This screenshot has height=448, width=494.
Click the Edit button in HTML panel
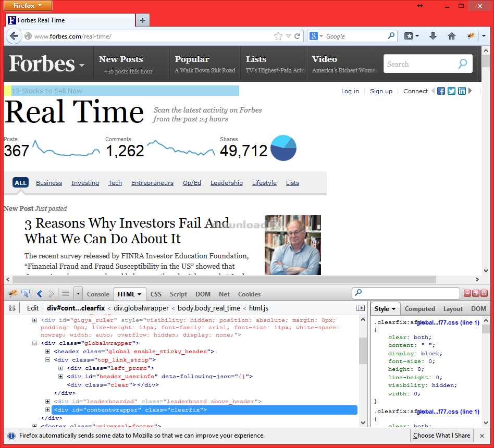[x=33, y=308]
